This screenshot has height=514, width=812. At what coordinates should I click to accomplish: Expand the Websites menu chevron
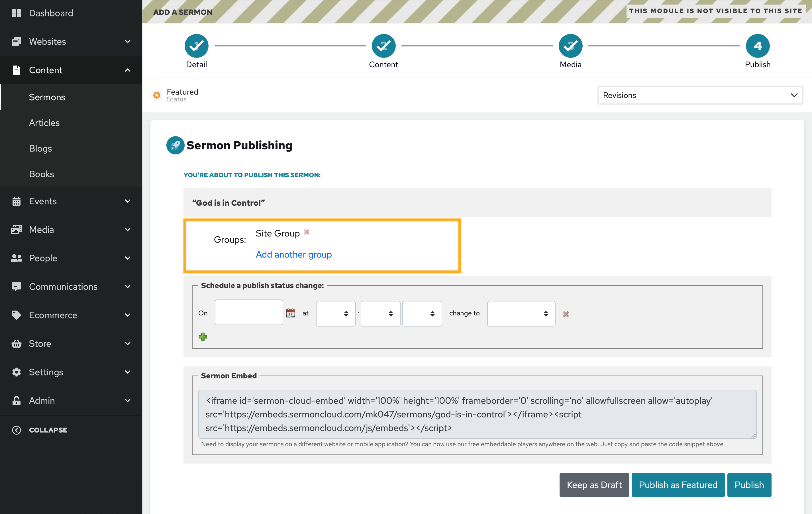[x=128, y=42]
